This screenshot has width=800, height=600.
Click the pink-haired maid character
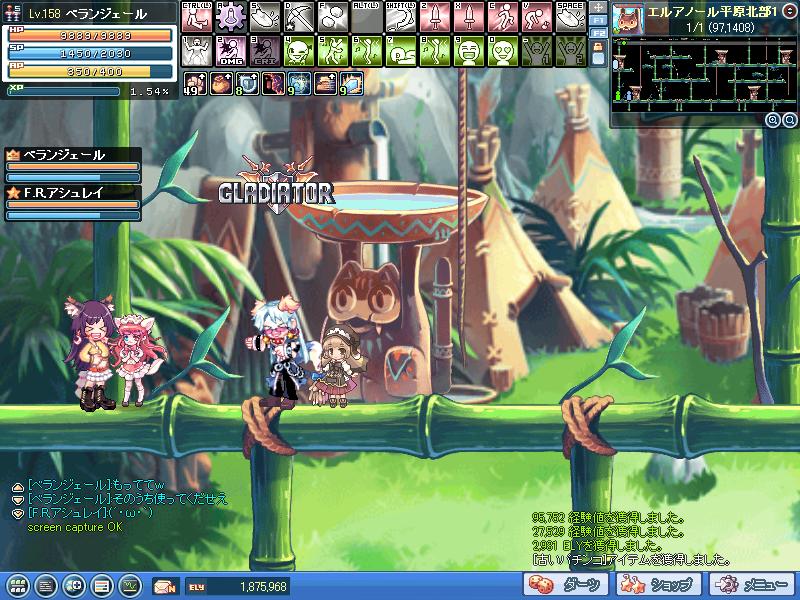(137, 361)
